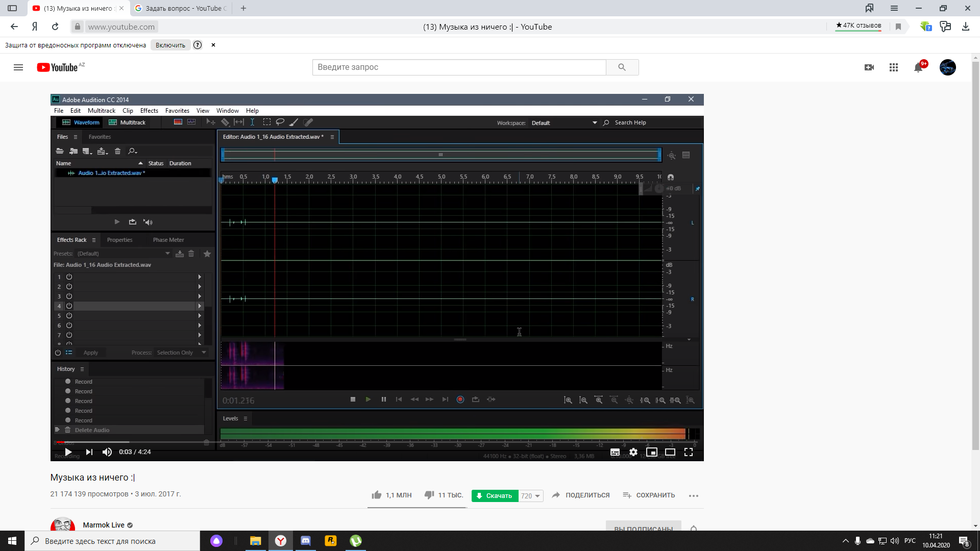Open the miniplayer from video controls
Image resolution: width=980 pixels, height=551 pixels.
coord(652,452)
